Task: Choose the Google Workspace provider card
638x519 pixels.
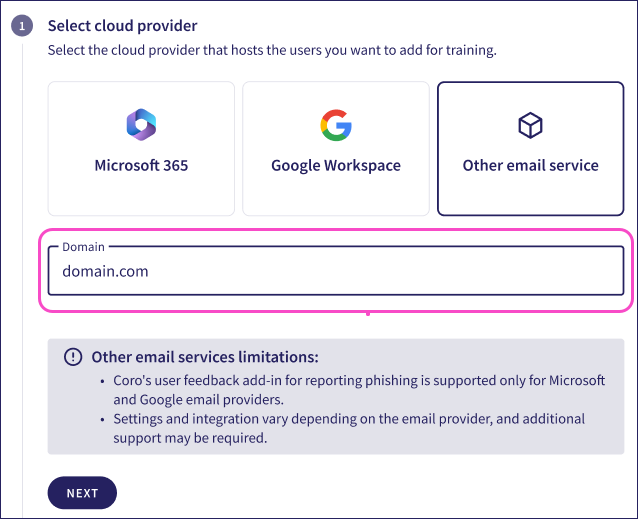Action: (336, 149)
